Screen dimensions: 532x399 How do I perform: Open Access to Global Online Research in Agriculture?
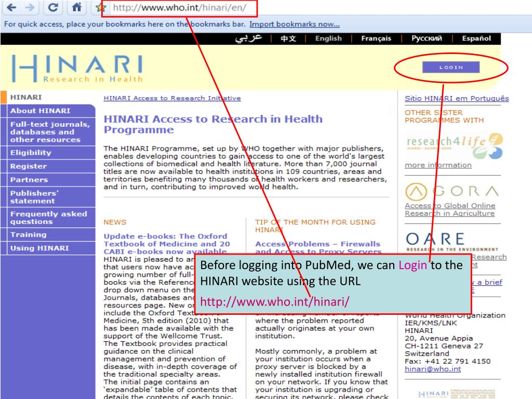click(450, 209)
